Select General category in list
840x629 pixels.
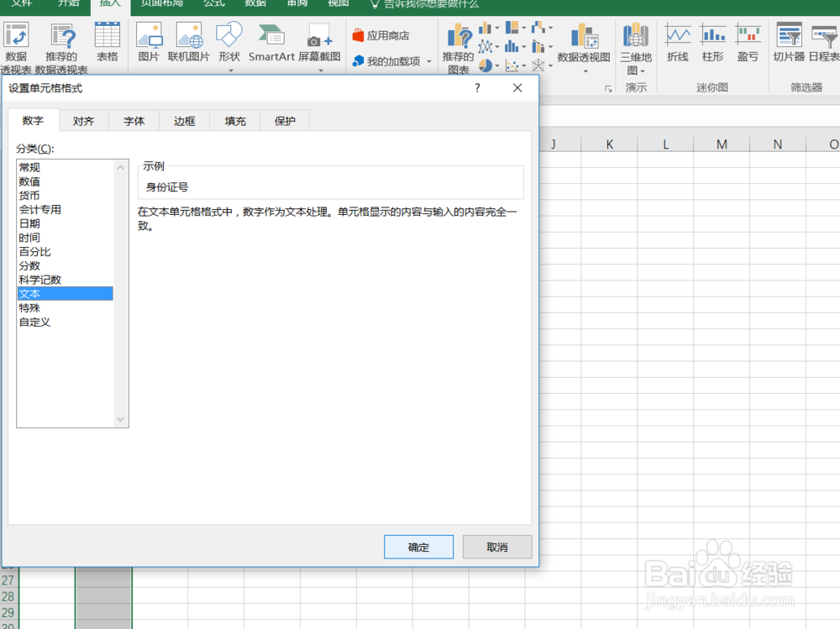pos(66,167)
